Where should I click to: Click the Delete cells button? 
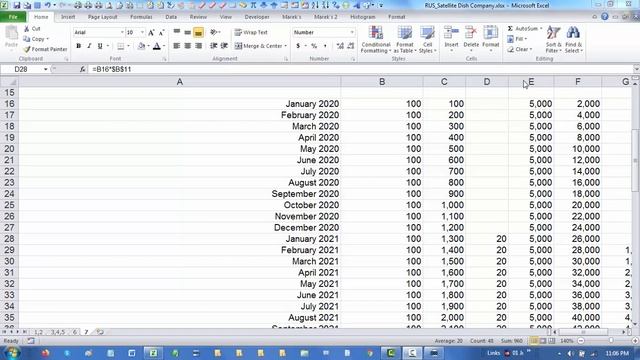[471, 38]
